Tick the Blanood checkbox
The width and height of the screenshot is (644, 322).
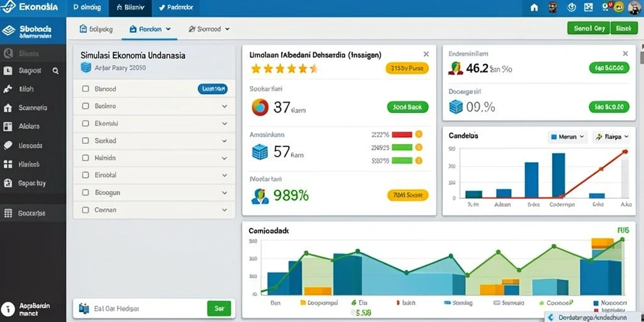pos(86,89)
